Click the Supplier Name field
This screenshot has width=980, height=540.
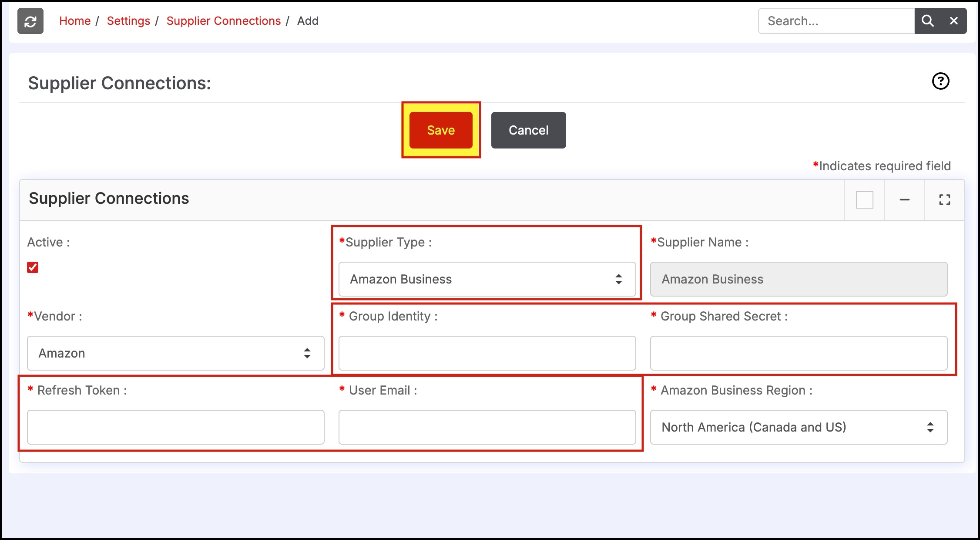(799, 279)
